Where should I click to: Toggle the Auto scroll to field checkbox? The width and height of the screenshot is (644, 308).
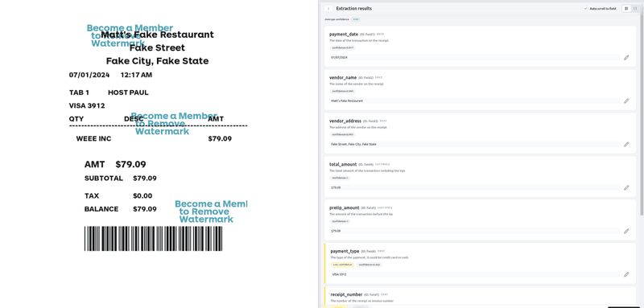click(x=586, y=9)
